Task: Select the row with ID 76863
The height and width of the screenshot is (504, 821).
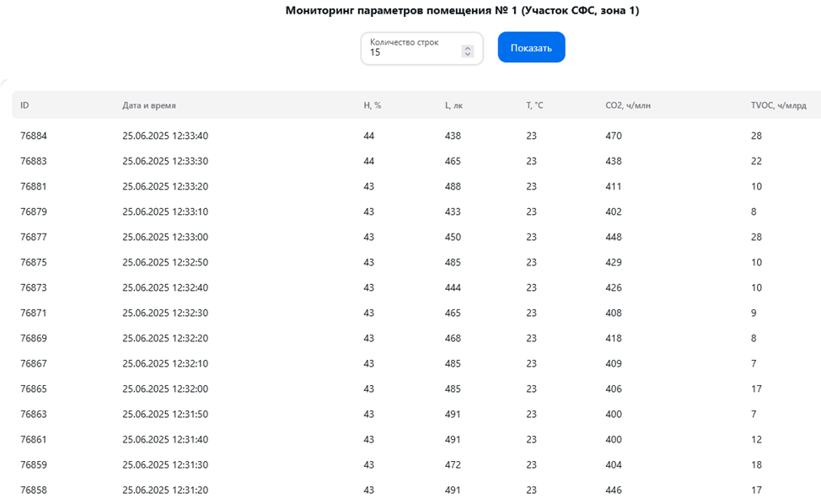Action: point(33,414)
